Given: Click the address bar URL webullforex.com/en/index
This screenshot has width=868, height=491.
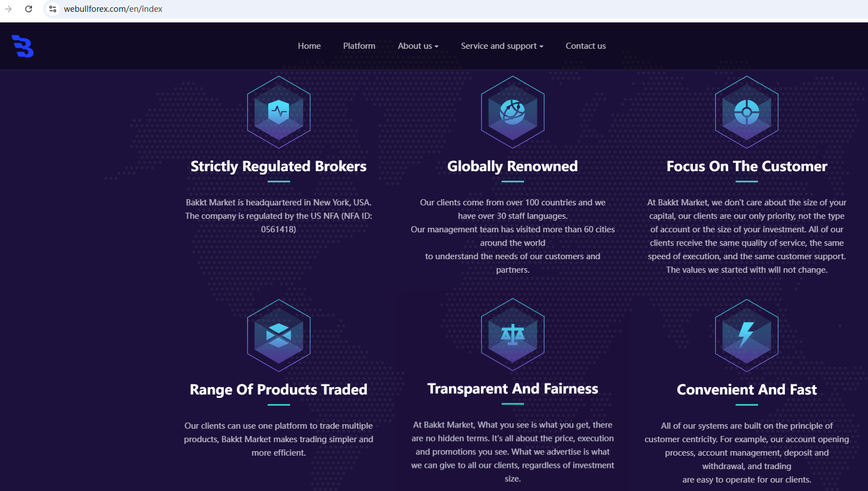Looking at the screenshot, I should [x=113, y=9].
